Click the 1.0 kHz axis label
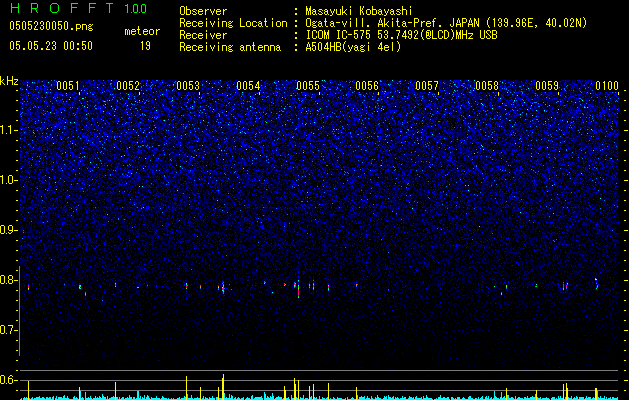Image resolution: width=629 pixels, height=400 pixels. [x=9, y=180]
